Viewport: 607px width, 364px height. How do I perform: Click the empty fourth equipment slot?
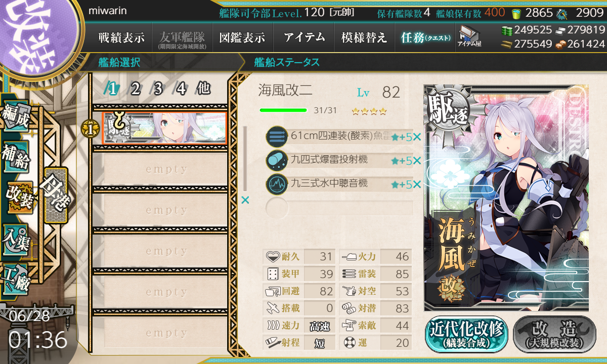click(339, 208)
